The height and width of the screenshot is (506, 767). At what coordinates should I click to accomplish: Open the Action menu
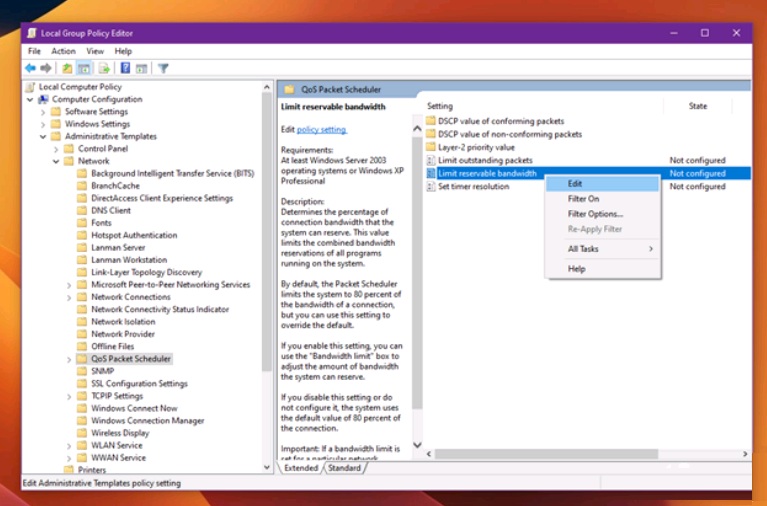point(64,51)
